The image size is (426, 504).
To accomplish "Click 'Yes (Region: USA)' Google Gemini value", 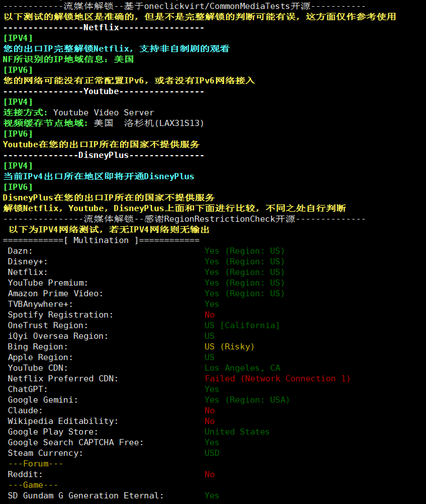I will [247, 400].
